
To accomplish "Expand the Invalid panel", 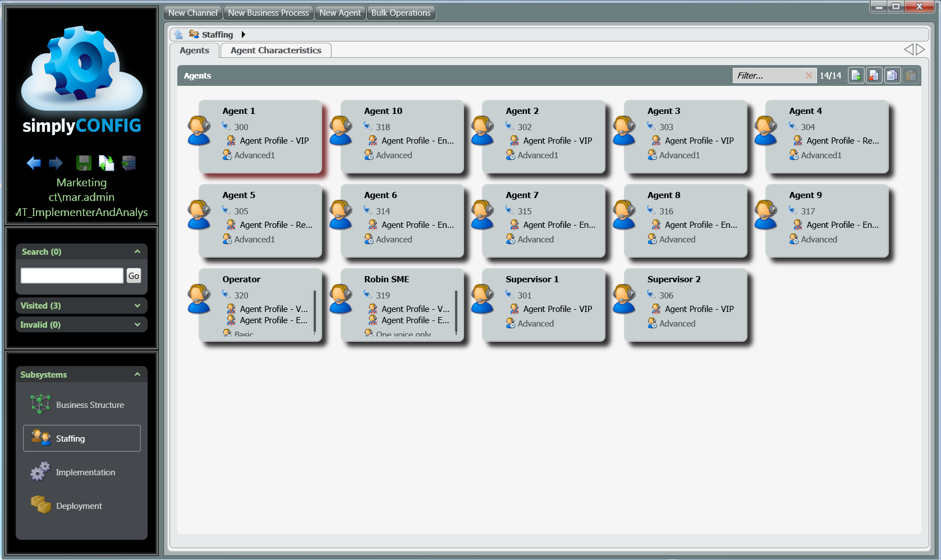I will click(x=137, y=325).
